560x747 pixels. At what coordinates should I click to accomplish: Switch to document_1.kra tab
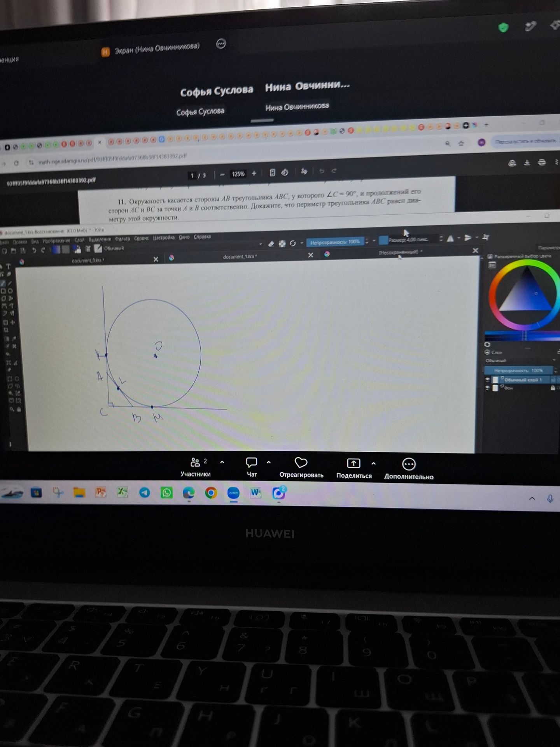[x=240, y=257]
